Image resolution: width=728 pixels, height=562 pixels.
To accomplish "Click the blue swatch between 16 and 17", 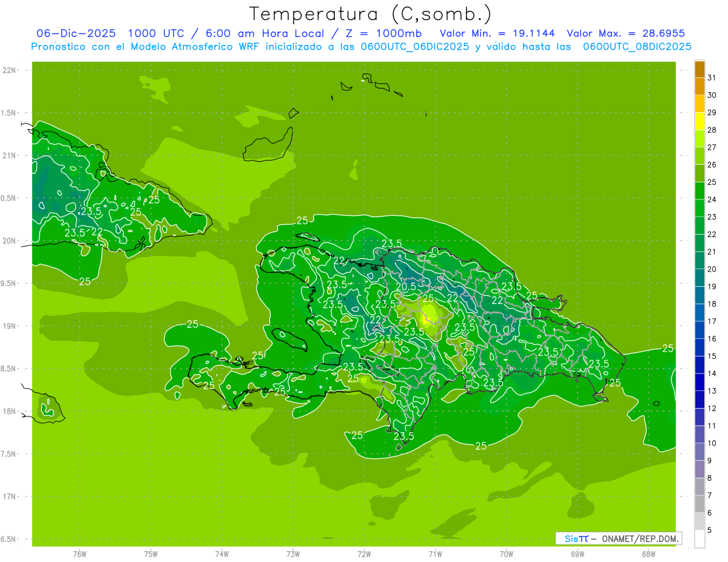I will pos(700,330).
